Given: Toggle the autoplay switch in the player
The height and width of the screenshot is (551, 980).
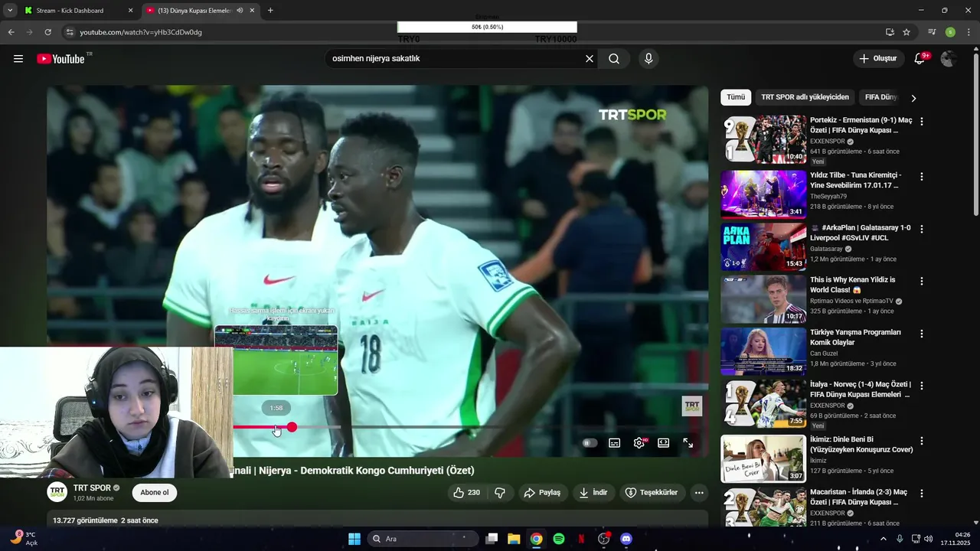Looking at the screenshot, I should 590,443.
